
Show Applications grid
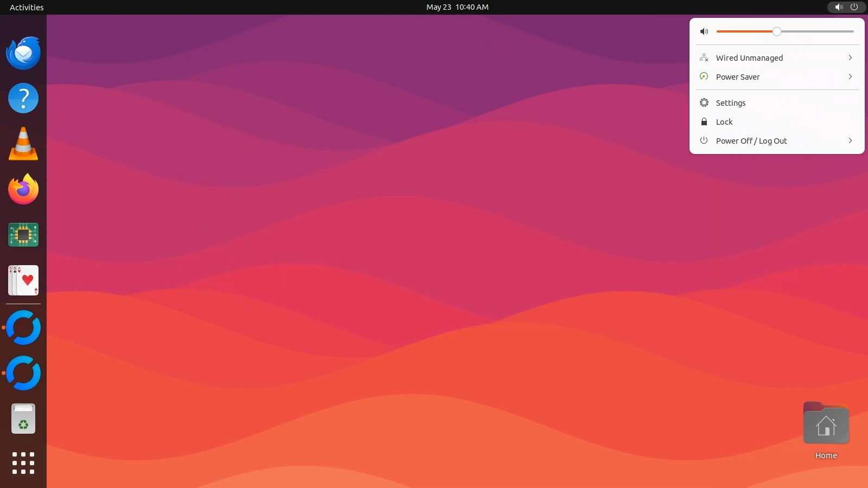coord(23,463)
